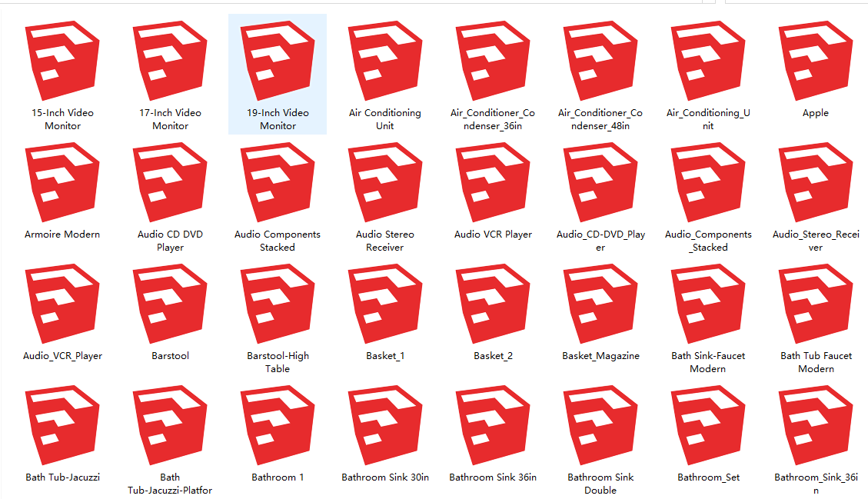Select the Barstool model file
The width and height of the screenshot is (868, 499).
point(170,303)
